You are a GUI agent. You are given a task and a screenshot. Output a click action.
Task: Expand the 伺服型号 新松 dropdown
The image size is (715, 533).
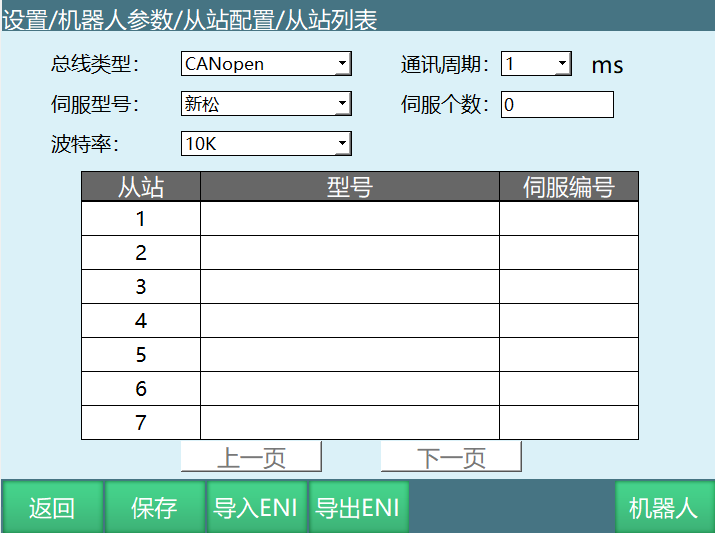(266, 103)
